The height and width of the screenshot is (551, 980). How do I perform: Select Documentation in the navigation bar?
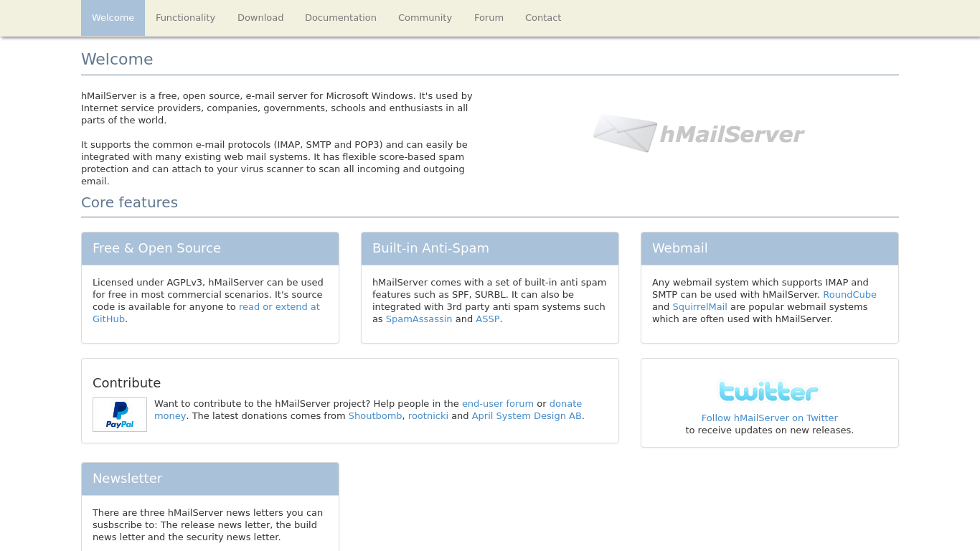point(341,18)
